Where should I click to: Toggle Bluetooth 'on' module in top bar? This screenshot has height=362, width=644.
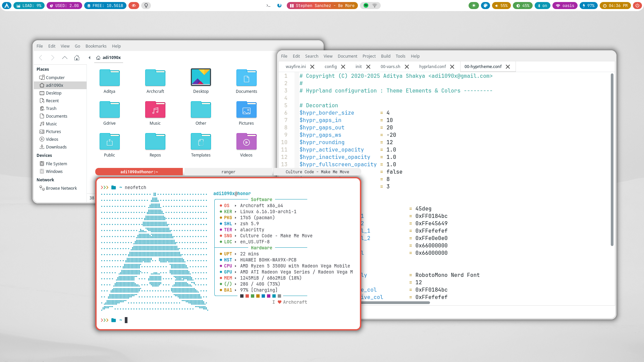pyautogui.click(x=542, y=5)
